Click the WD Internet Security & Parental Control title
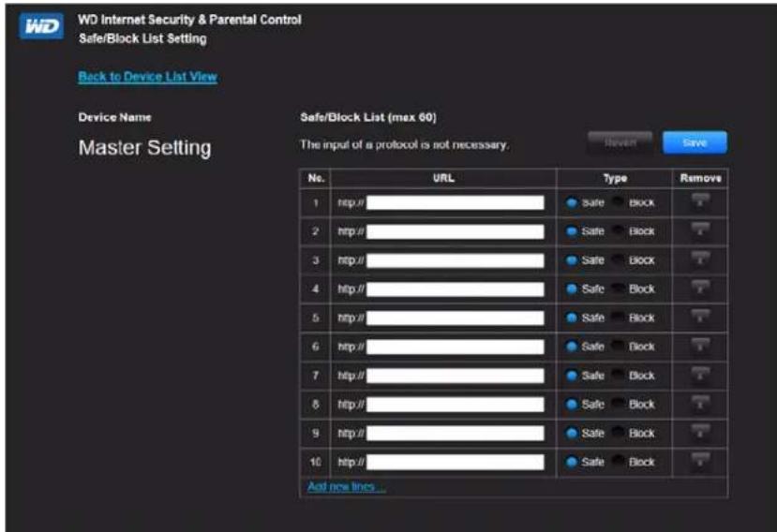This screenshot has height=532, width=777. point(189,20)
